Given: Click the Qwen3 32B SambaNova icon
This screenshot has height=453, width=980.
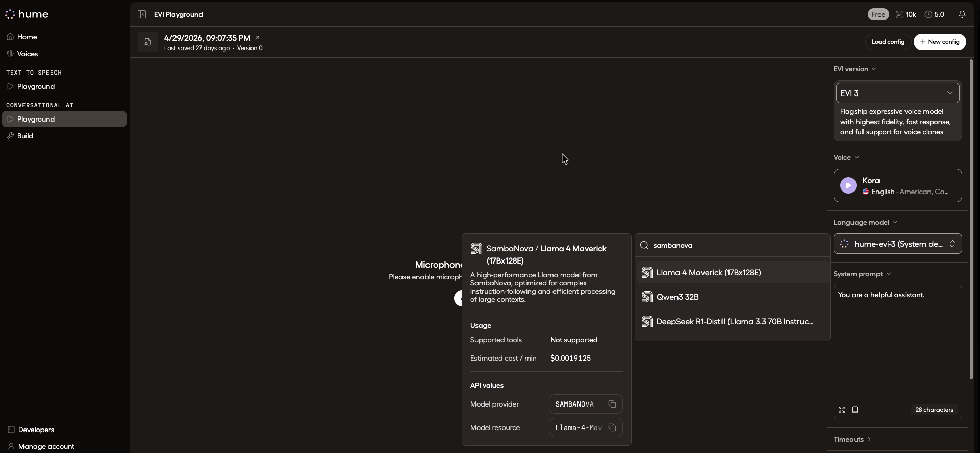Looking at the screenshot, I should click(x=647, y=297).
